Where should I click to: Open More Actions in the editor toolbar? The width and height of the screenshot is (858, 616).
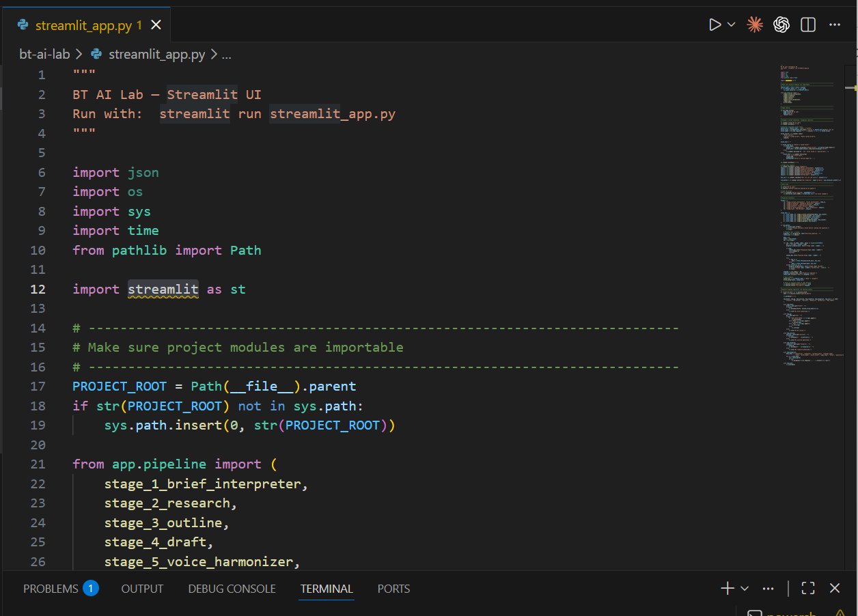(835, 24)
